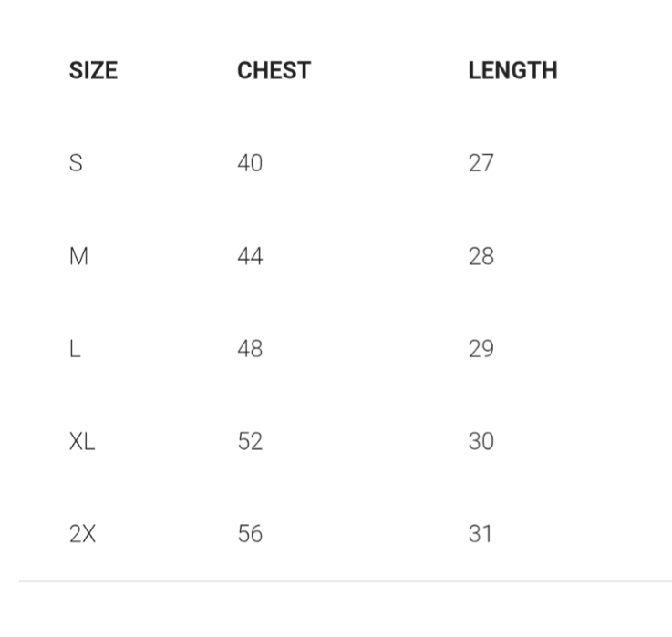Select the S size label
672x637 pixels.
(x=76, y=163)
